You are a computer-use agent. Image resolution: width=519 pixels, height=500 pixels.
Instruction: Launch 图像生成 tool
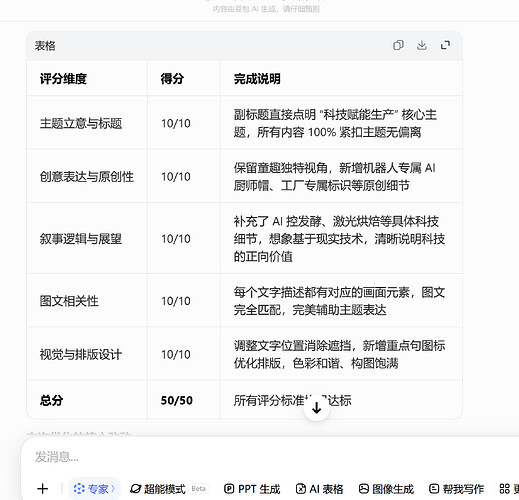[x=386, y=489]
